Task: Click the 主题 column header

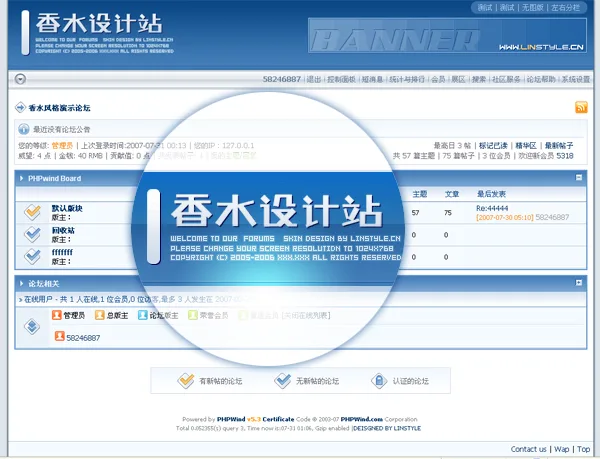Action: 419,194
